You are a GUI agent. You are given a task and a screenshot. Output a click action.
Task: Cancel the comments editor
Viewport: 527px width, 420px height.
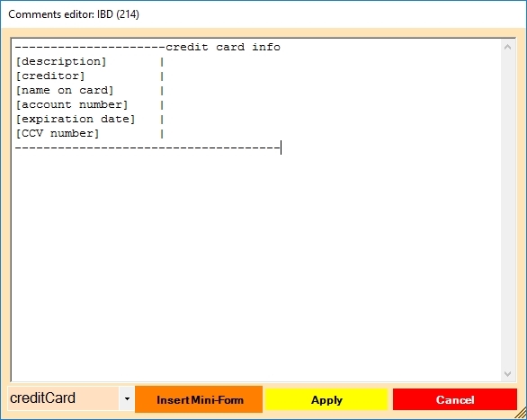(455, 399)
